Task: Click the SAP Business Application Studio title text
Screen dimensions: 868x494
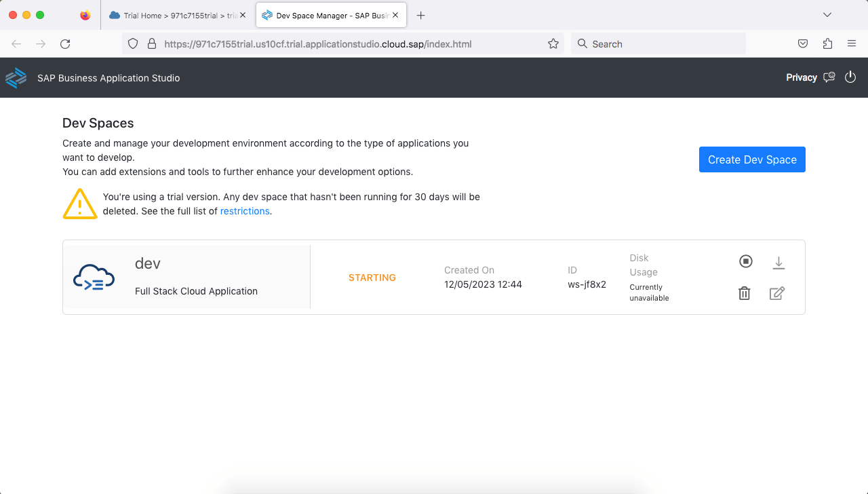Action: (x=108, y=78)
